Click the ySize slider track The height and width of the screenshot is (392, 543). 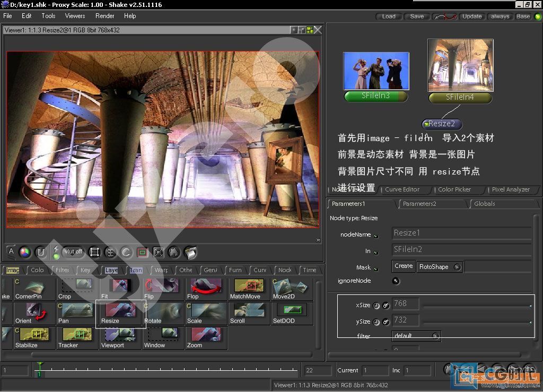coord(477,323)
